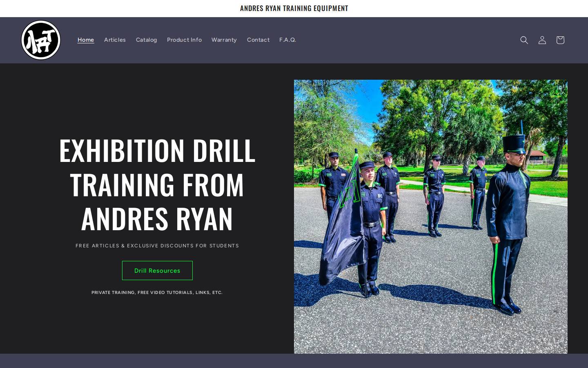
Task: Open the Catalog menu item
Action: pos(146,40)
